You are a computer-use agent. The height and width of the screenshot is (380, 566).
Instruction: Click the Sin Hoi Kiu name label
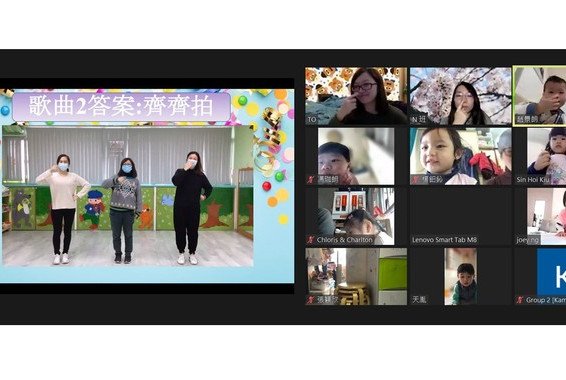533,179
